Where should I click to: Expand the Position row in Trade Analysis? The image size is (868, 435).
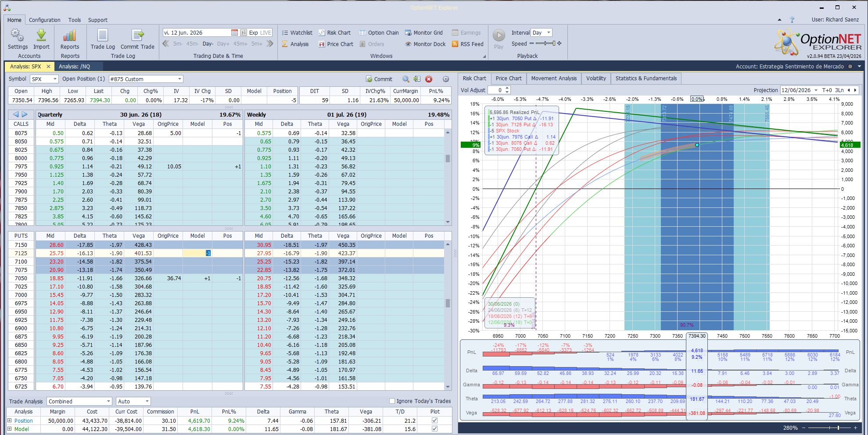pyautogui.click(x=10, y=421)
